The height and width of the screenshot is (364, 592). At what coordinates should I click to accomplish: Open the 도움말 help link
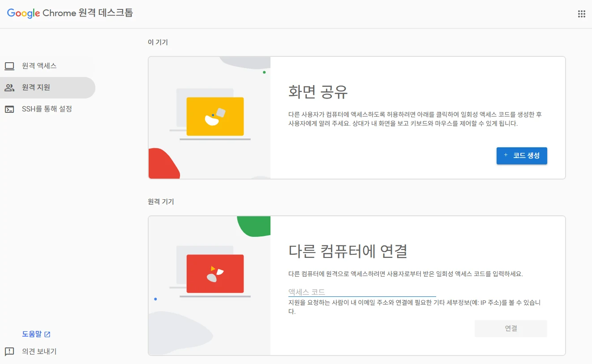tap(36, 334)
